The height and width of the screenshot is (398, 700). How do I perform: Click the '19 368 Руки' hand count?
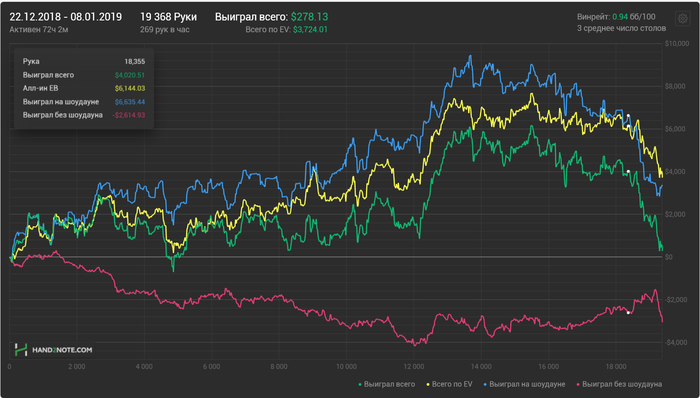168,17
